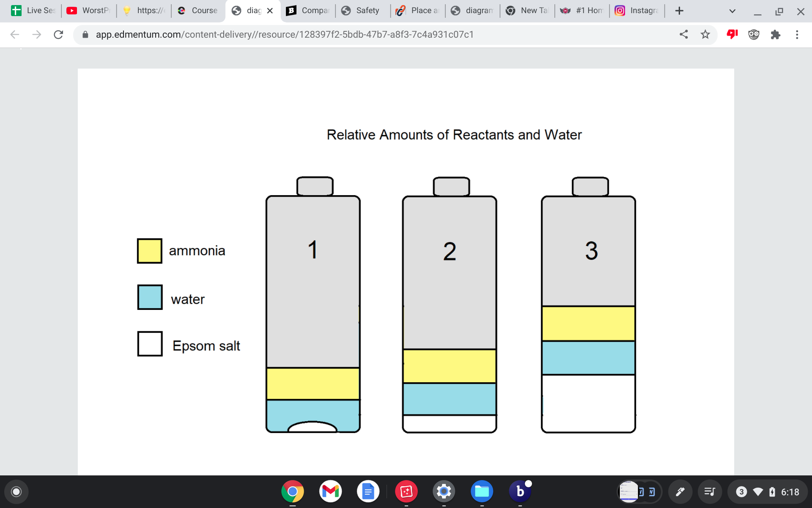Image resolution: width=812 pixels, height=508 pixels.
Task: Open the browser three-dot menu
Action: point(797,35)
